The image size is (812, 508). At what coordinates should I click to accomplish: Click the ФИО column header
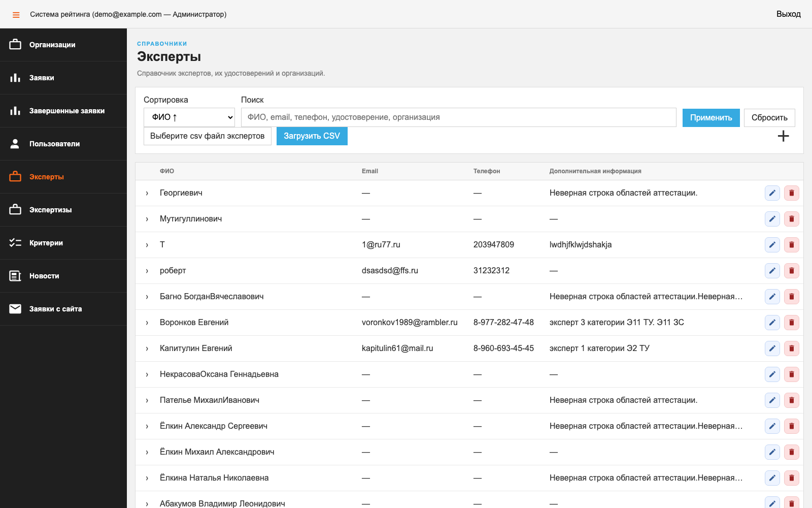click(167, 171)
